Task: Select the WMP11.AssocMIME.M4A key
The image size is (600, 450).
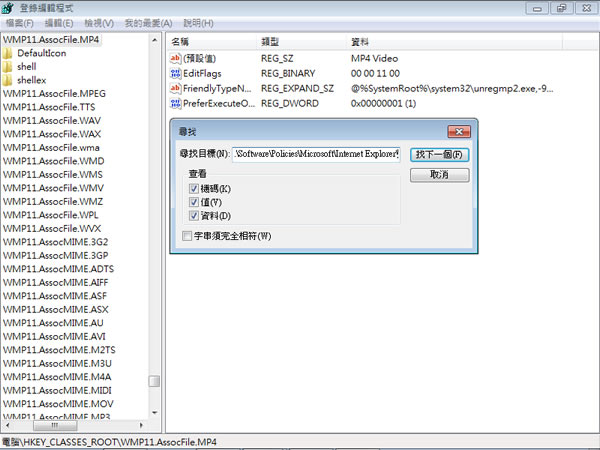Action: pyautogui.click(x=57, y=377)
